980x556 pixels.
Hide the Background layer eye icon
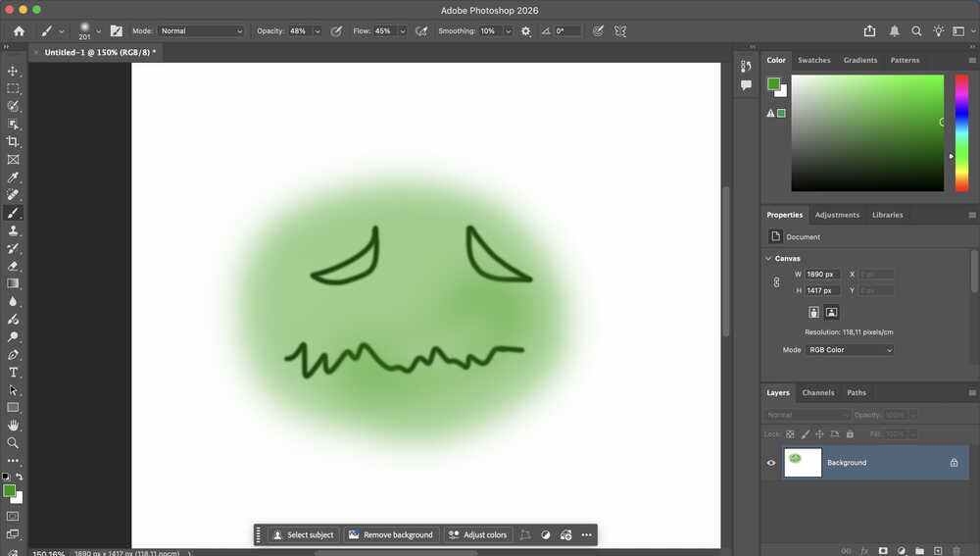click(x=770, y=463)
